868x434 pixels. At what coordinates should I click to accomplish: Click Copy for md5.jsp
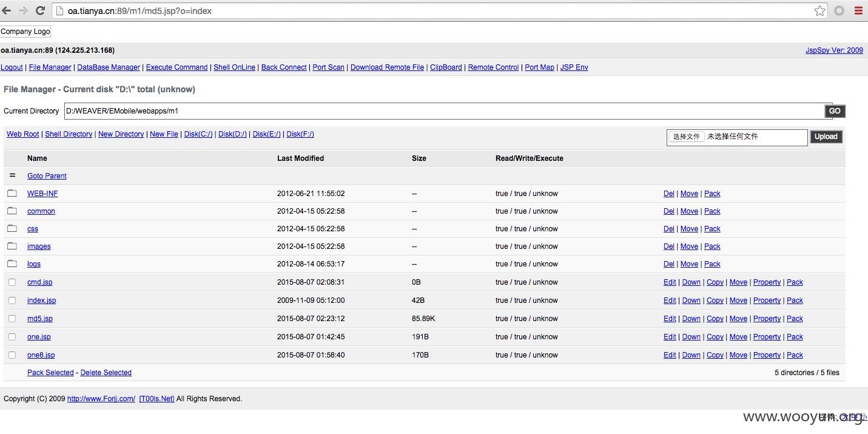tap(715, 319)
